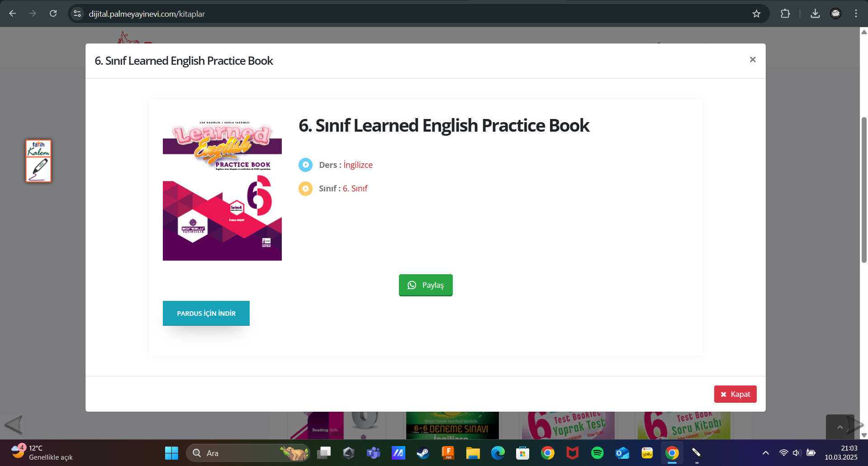Click the taskbar Ara search box
This screenshot has width=868, height=466.
[x=248, y=453]
